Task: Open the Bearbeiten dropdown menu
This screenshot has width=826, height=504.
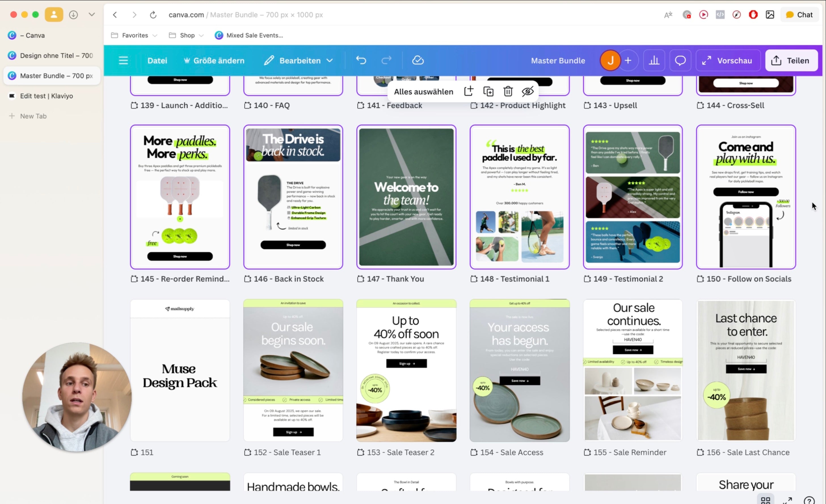Action: pyautogui.click(x=298, y=61)
